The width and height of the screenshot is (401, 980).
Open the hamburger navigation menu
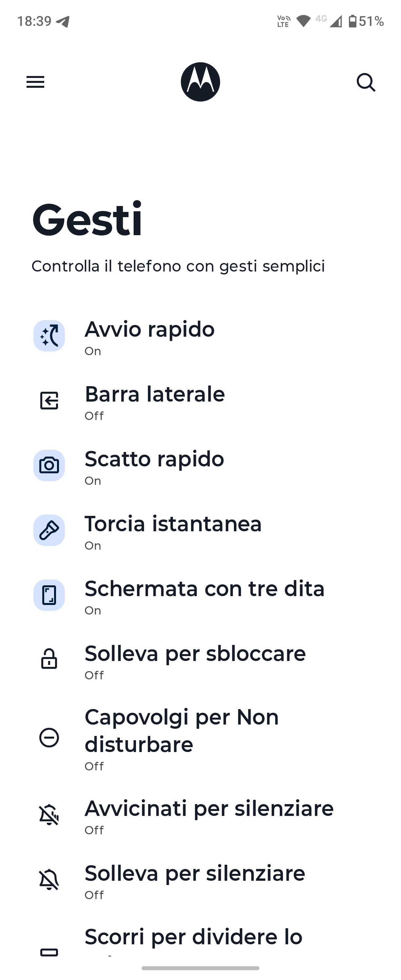(35, 82)
